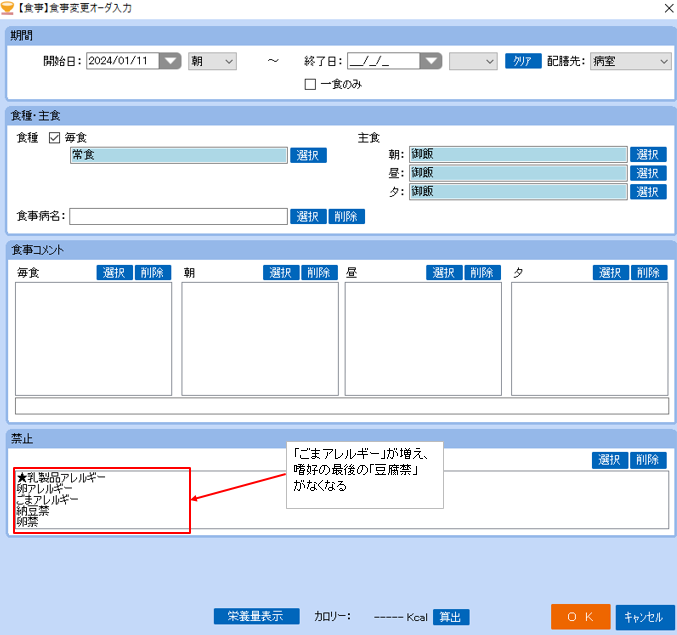
Task: Click 選択 for 朝 comment
Action: (281, 272)
